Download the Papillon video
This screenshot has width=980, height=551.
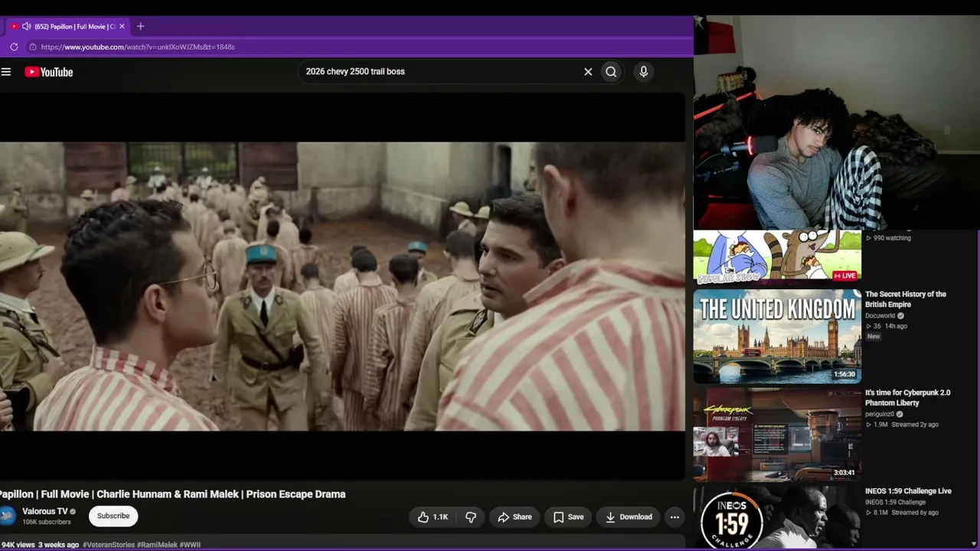click(629, 517)
